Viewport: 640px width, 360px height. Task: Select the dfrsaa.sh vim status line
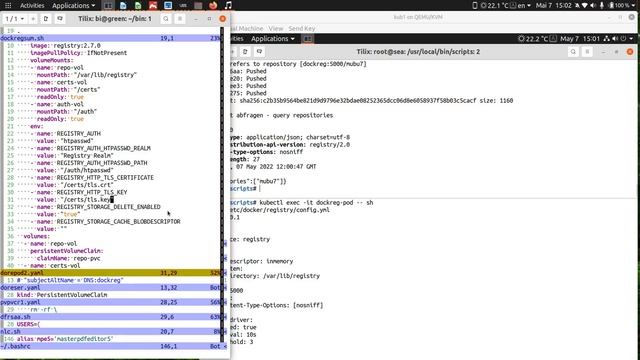coord(110,317)
